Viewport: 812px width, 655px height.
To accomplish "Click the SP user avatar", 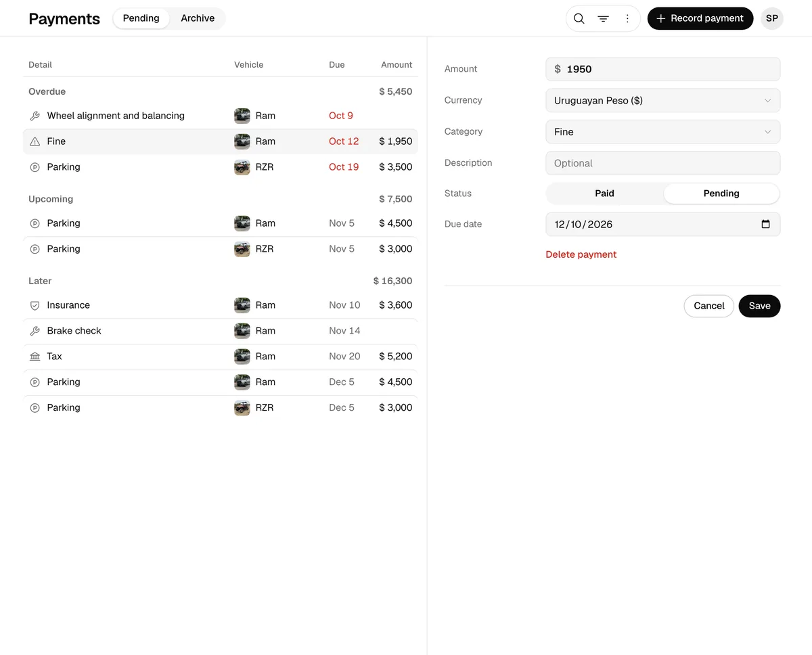I will click(772, 18).
